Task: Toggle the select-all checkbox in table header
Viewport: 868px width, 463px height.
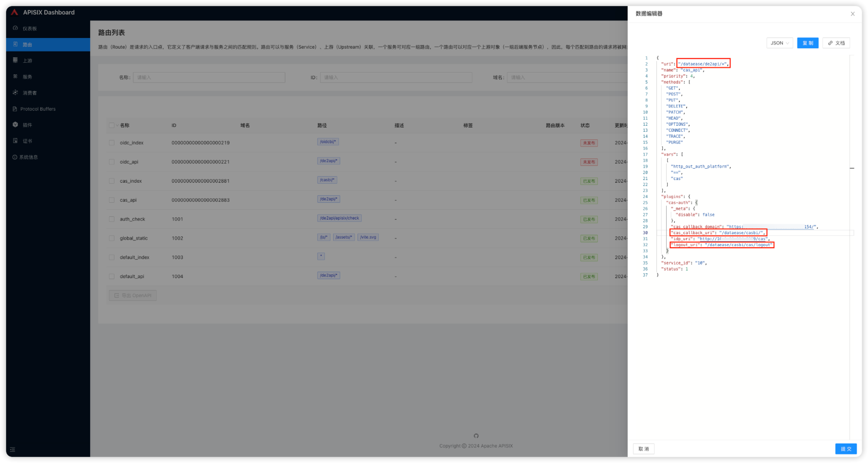Action: pos(112,125)
